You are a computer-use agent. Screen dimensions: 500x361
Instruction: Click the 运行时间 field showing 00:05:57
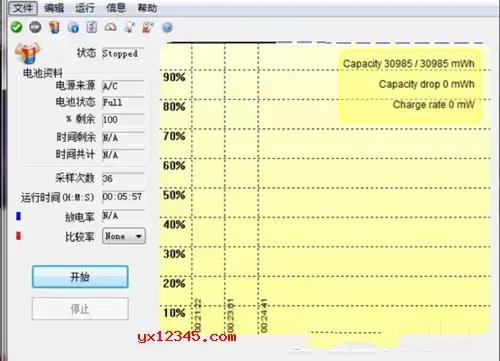[123, 197]
